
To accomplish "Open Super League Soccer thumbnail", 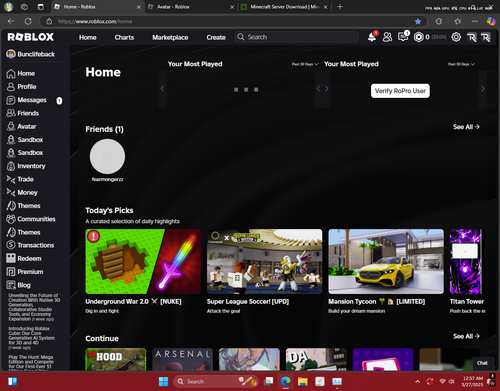I will (x=265, y=261).
